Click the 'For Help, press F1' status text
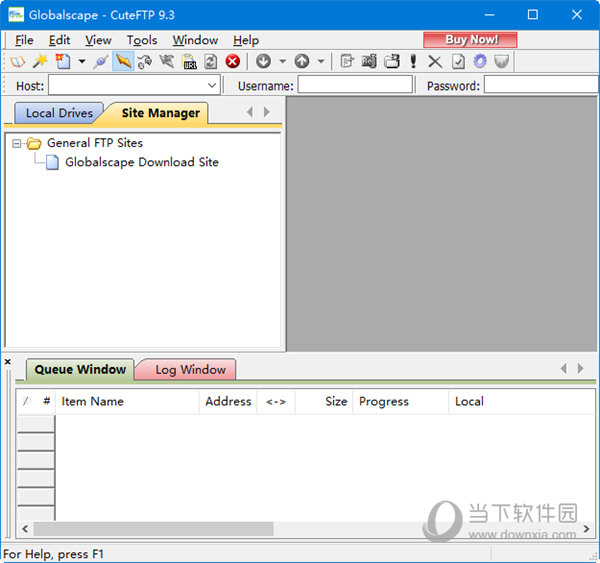This screenshot has width=600, height=563. click(53, 554)
